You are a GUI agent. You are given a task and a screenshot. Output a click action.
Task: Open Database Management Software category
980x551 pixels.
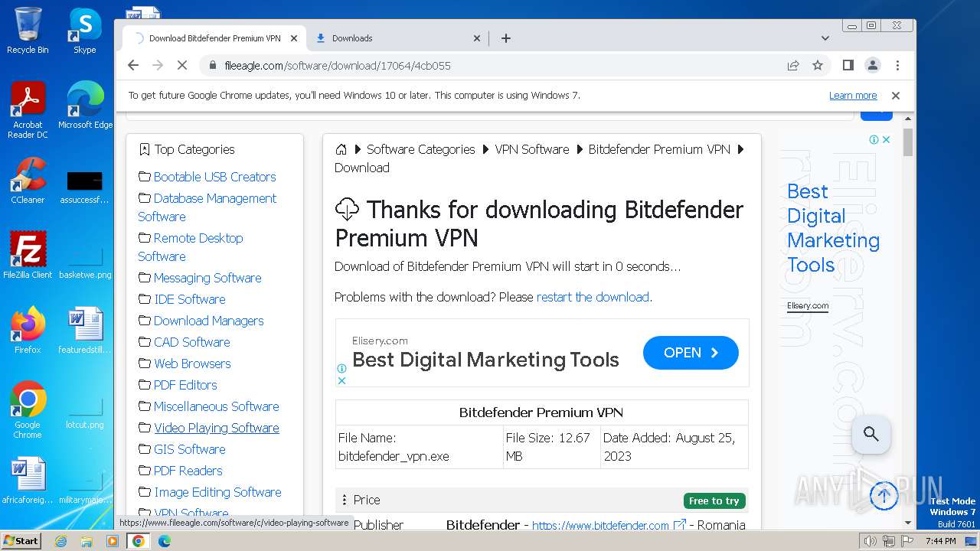(207, 207)
